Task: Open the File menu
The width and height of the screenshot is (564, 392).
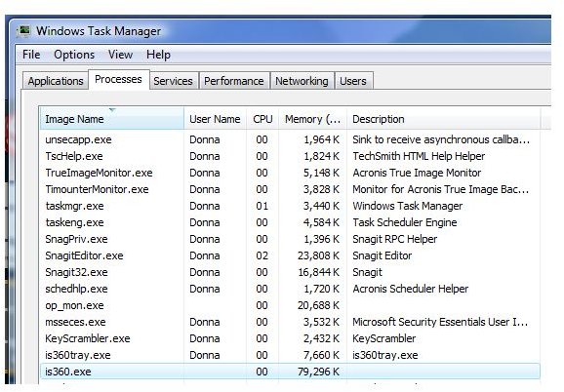Action: tap(31, 55)
